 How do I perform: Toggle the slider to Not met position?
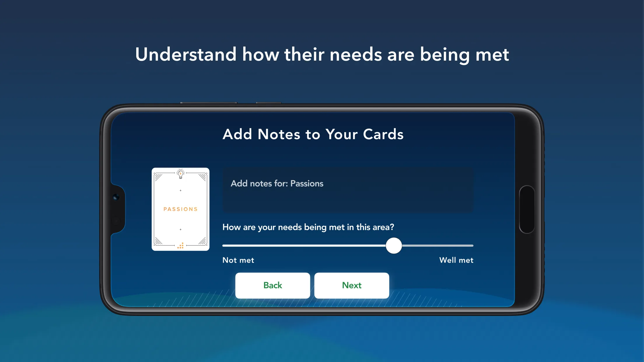coord(223,245)
